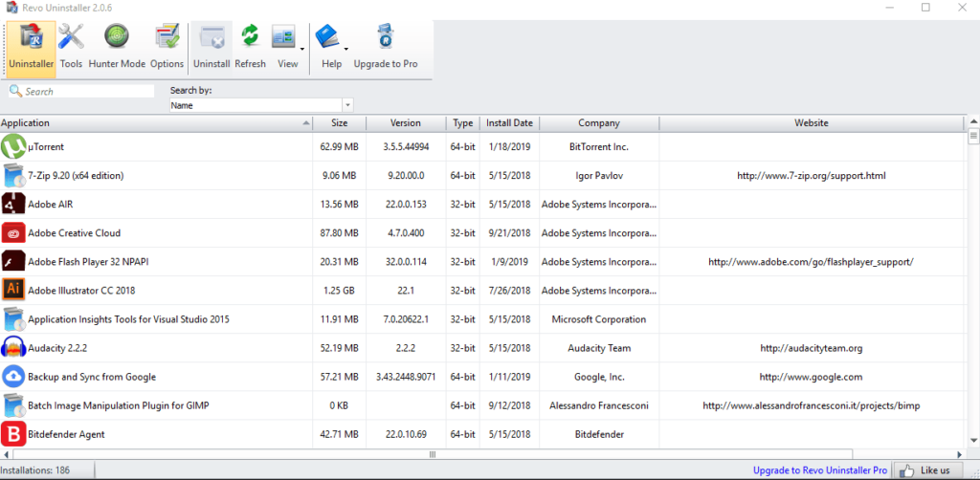Open the Tools section
The image size is (980, 480).
[71, 49]
